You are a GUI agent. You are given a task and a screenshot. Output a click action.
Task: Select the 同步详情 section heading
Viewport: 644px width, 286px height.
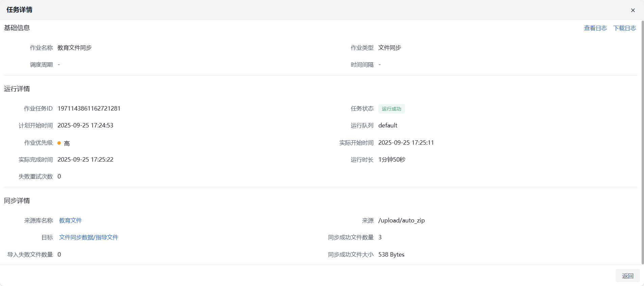[x=17, y=201]
